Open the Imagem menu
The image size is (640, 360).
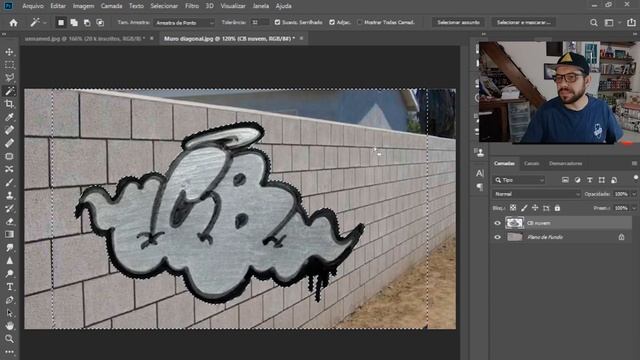[x=83, y=6]
